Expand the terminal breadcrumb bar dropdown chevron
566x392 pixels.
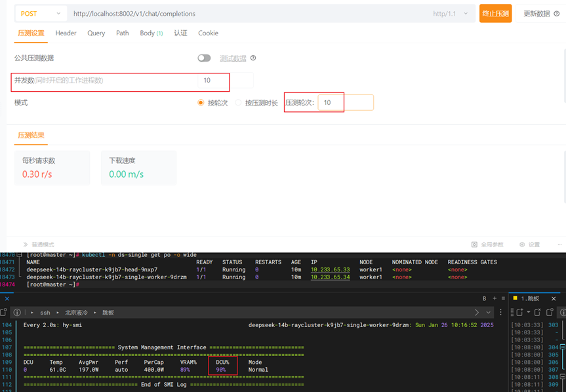(489, 312)
